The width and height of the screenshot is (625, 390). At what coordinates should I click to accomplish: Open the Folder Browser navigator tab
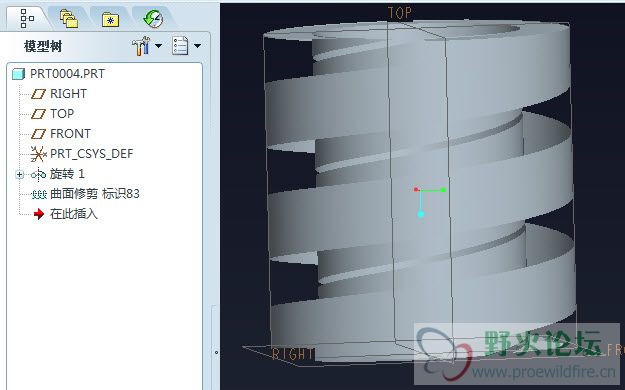[x=69, y=18]
